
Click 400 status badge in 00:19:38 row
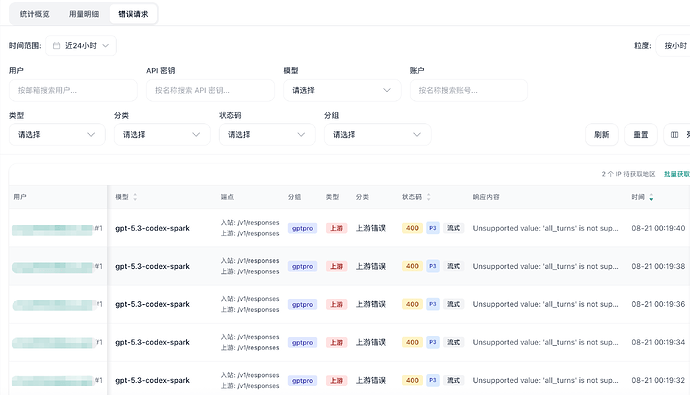[412, 266]
